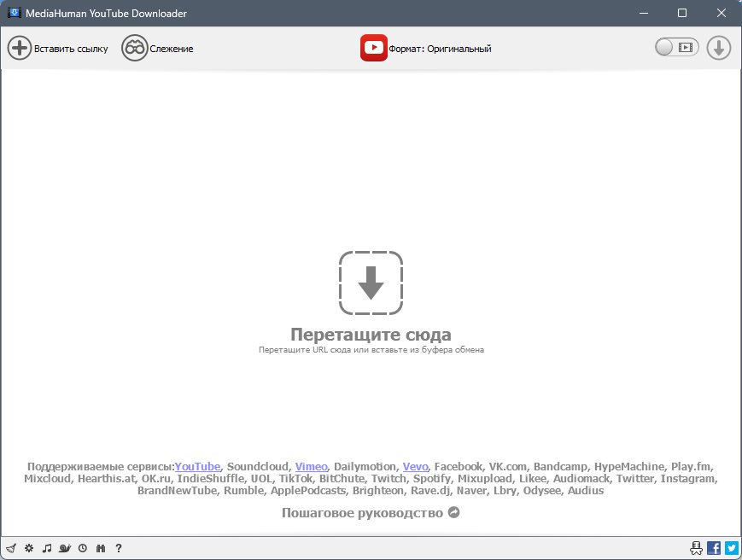Open the history clock icon
The image size is (742, 560).
[83, 548]
